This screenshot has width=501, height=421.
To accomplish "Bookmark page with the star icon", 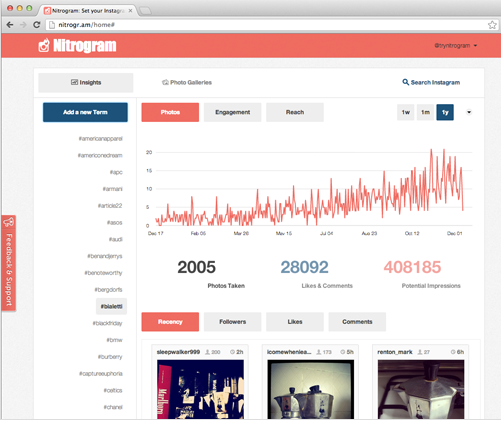I will tap(492, 25).
